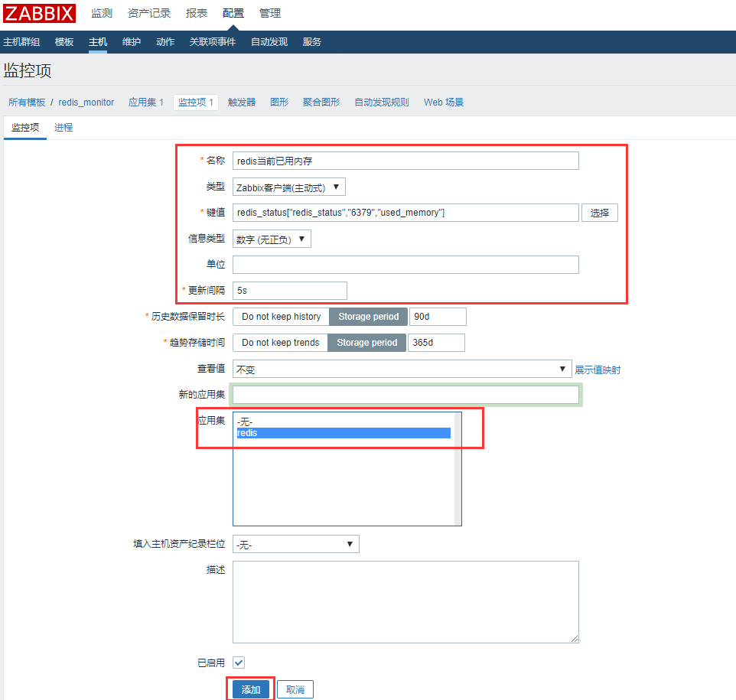Open the 报表 top menu
This screenshot has width=736, height=700.
tap(197, 13)
